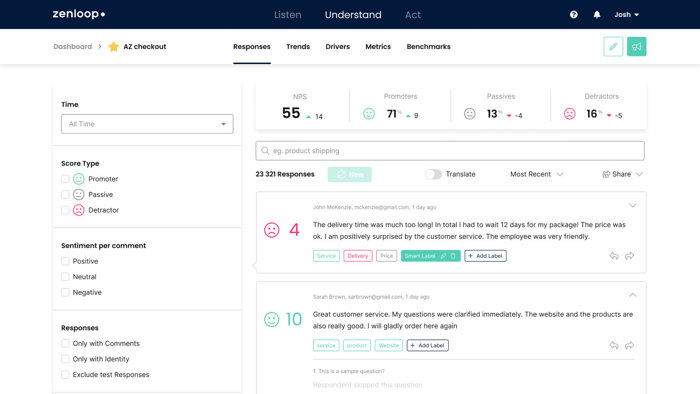This screenshot has width=700, height=394.
Task: Tick Only with Comments
Action: click(65, 344)
